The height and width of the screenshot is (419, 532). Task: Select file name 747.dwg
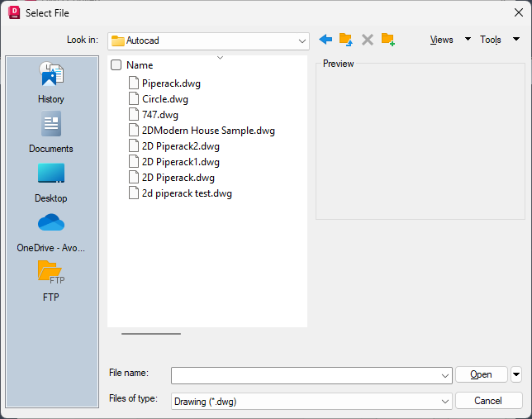(159, 115)
